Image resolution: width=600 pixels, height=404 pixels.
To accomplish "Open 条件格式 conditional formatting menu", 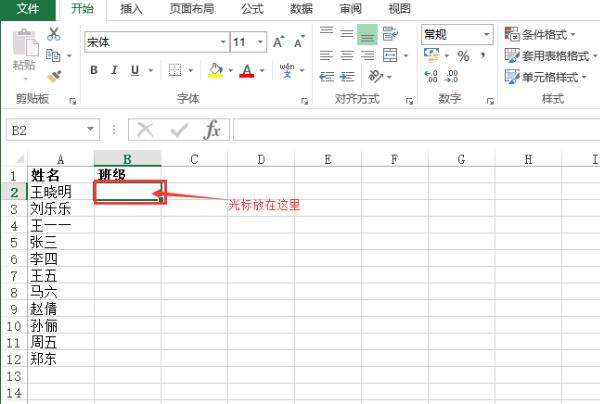I will click(540, 34).
